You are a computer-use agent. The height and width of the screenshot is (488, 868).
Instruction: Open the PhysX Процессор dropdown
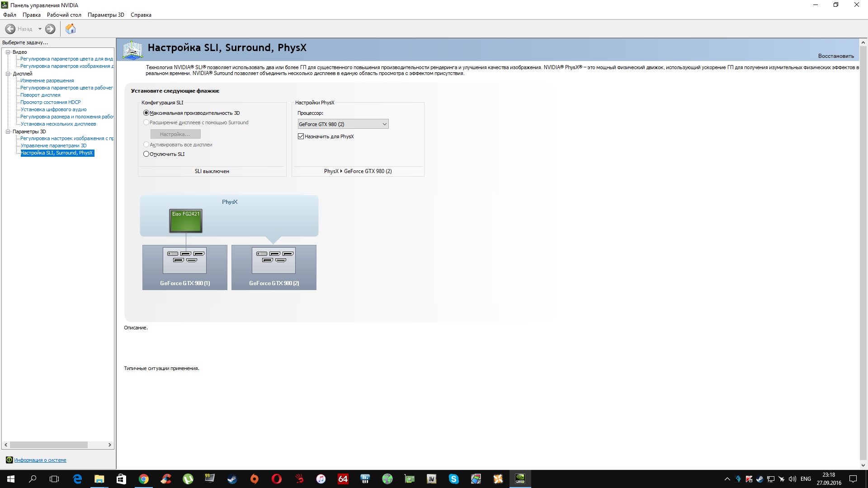(x=343, y=124)
